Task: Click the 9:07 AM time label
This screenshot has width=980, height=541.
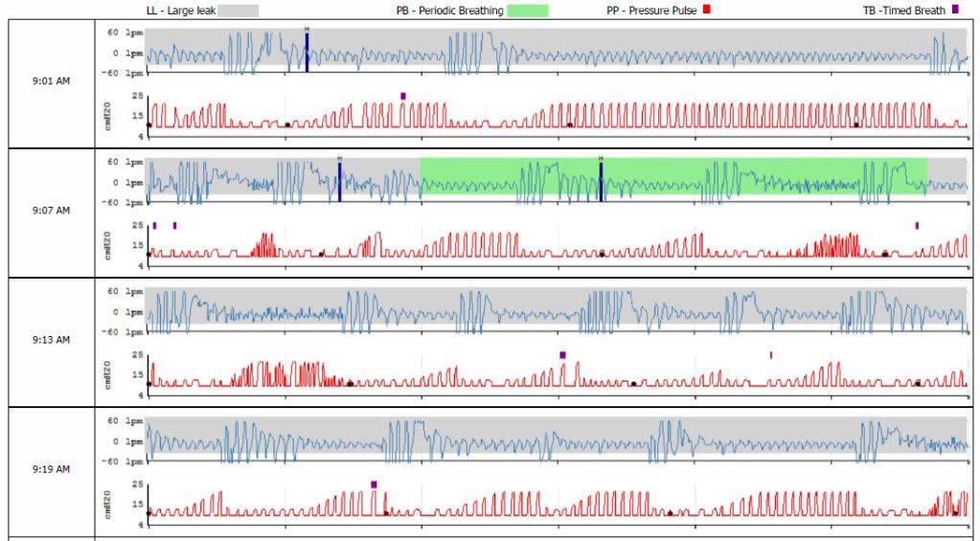Action: point(51,211)
